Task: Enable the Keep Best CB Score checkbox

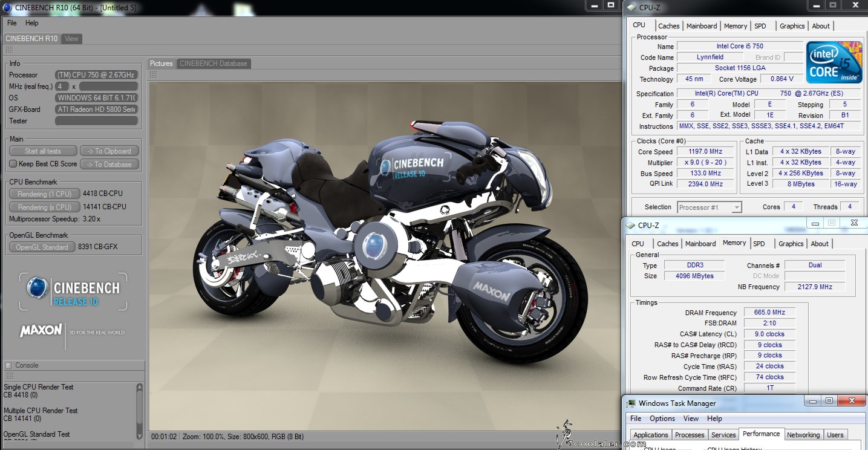Action: pos(13,164)
